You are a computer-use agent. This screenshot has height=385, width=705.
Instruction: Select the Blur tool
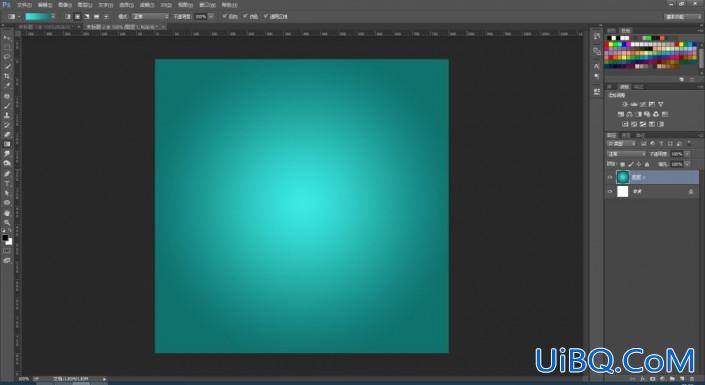tap(7, 154)
